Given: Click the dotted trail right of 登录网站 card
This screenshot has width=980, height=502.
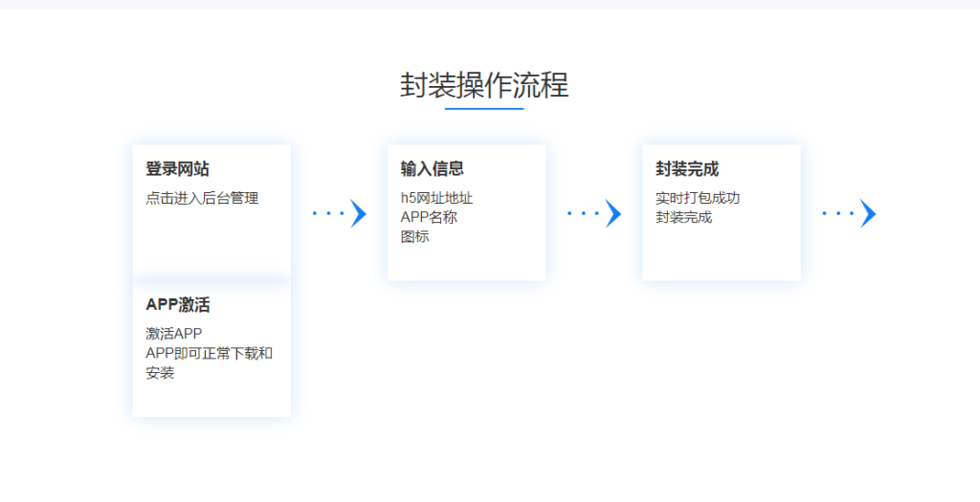Looking at the screenshot, I should pyautogui.click(x=328, y=213).
